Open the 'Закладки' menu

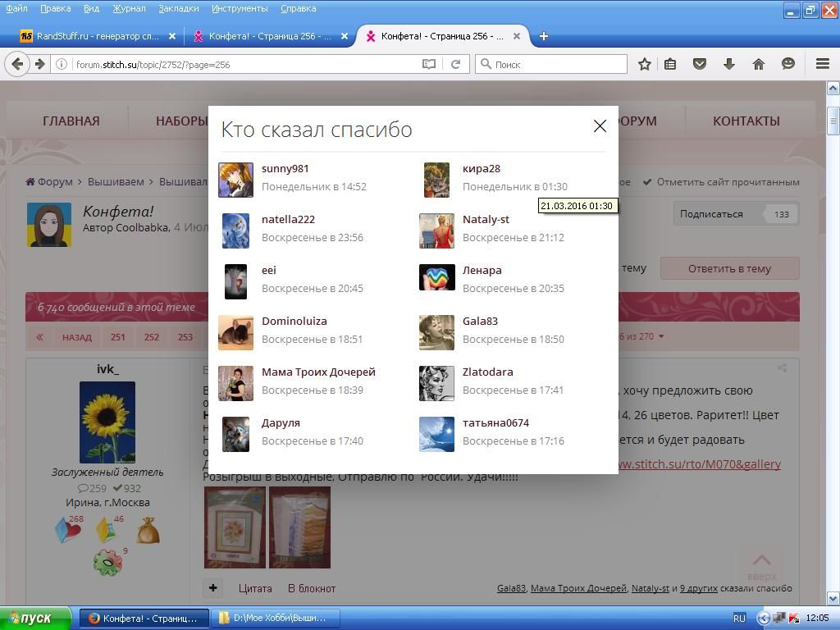coord(178,8)
